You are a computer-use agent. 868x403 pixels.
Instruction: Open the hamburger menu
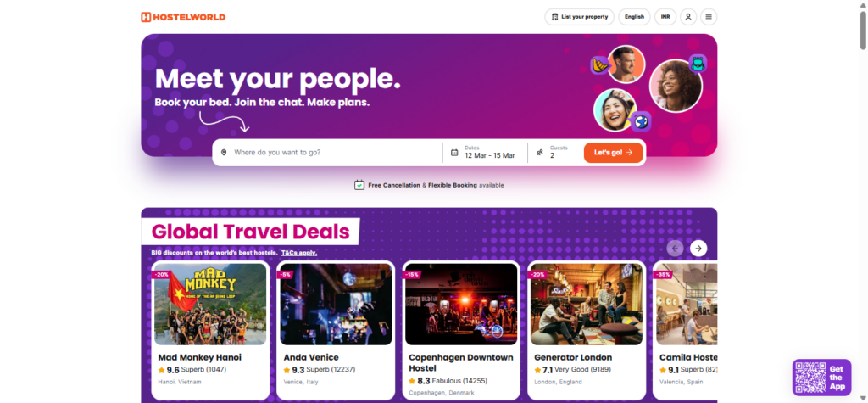click(709, 16)
